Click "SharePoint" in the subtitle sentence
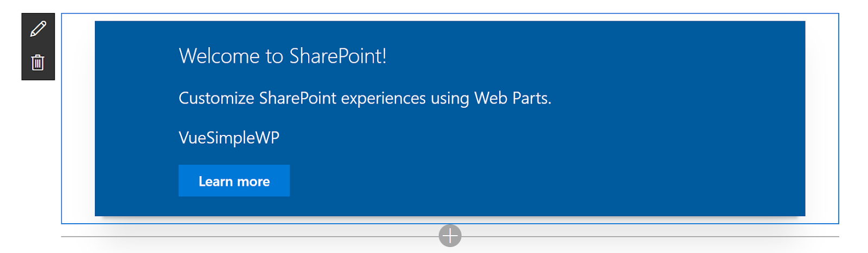 point(298,98)
